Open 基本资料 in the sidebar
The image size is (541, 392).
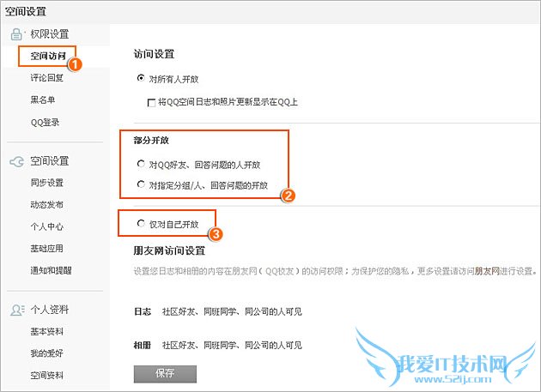(x=47, y=331)
